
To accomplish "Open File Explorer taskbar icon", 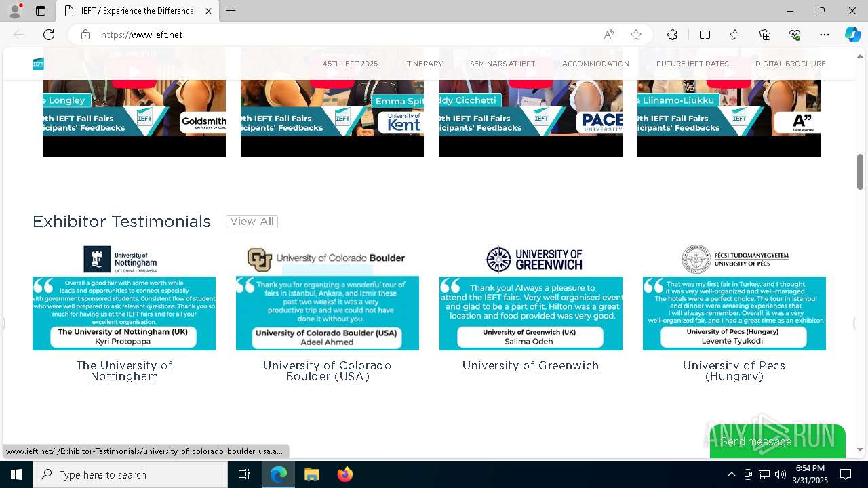I will 311,474.
